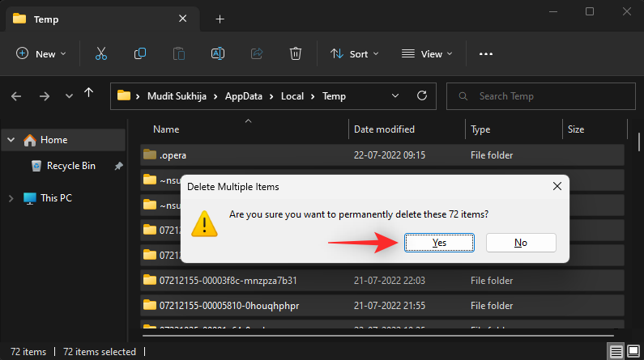Click AppData breadcrumb
644x360 pixels.
(x=244, y=96)
